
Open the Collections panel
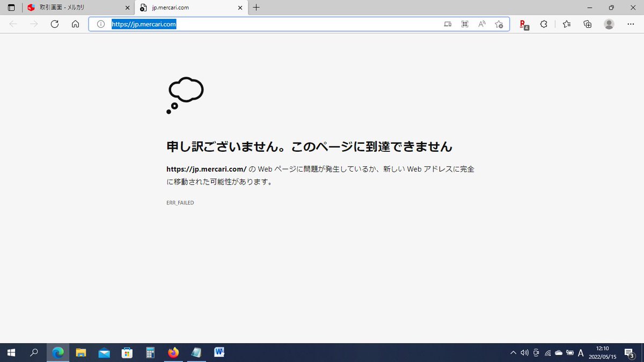[x=587, y=24]
